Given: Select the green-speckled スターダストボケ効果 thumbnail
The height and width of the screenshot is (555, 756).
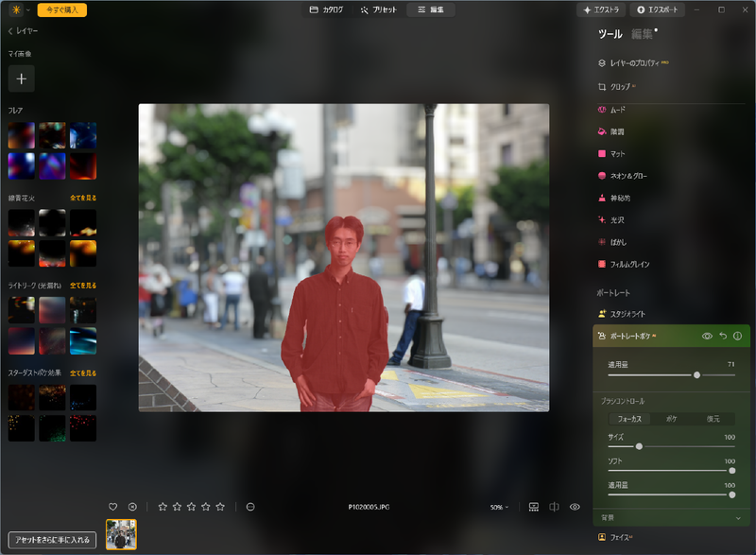Looking at the screenshot, I should (52, 428).
